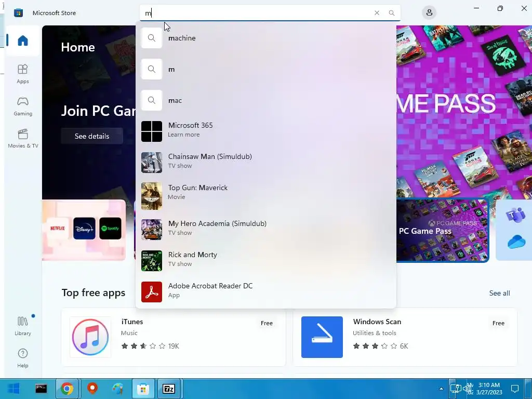Open Rick and Morty TV show result
Screen dimensions: 532x399
[x=265, y=261]
